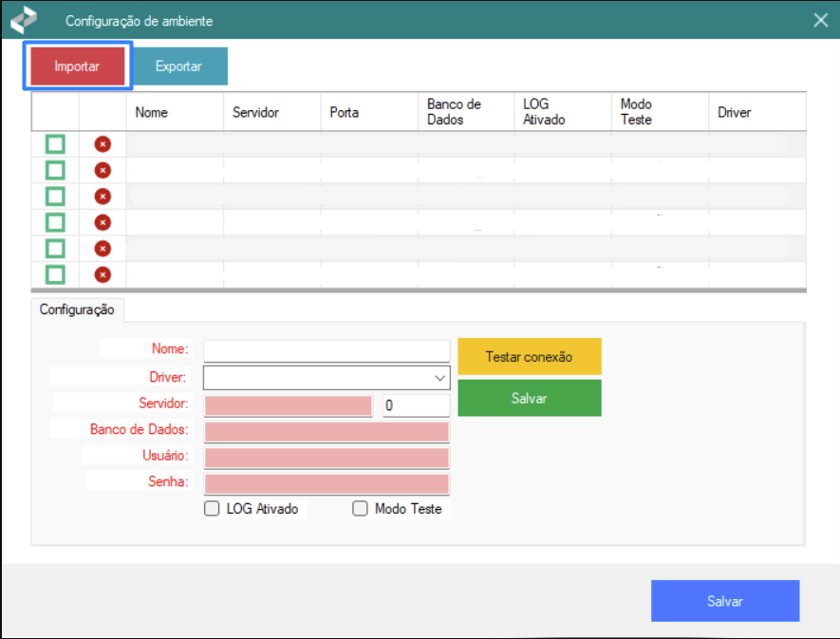
Task: Focus the Nome text field
Action: coord(326,351)
